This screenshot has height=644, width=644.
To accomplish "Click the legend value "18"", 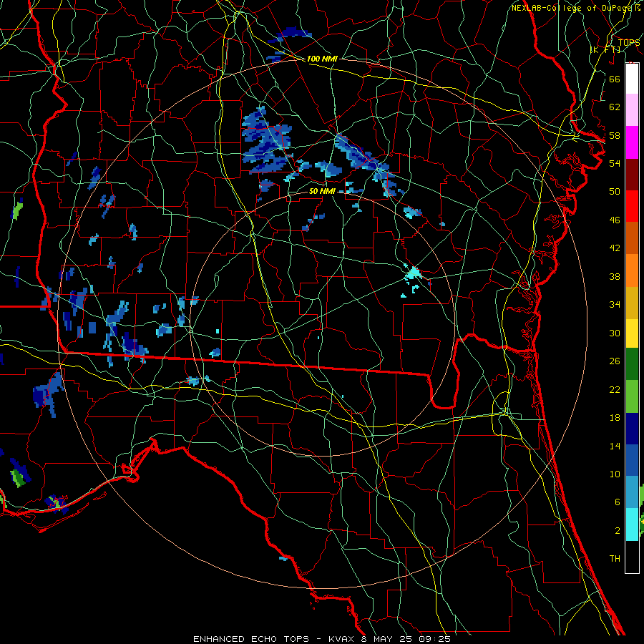I will coord(615,418).
